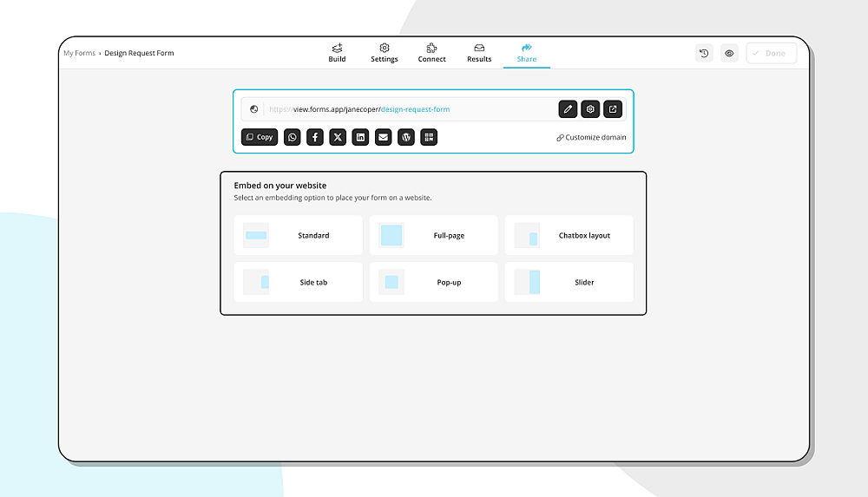
Task: Share the form via email icon
Action: (x=383, y=137)
